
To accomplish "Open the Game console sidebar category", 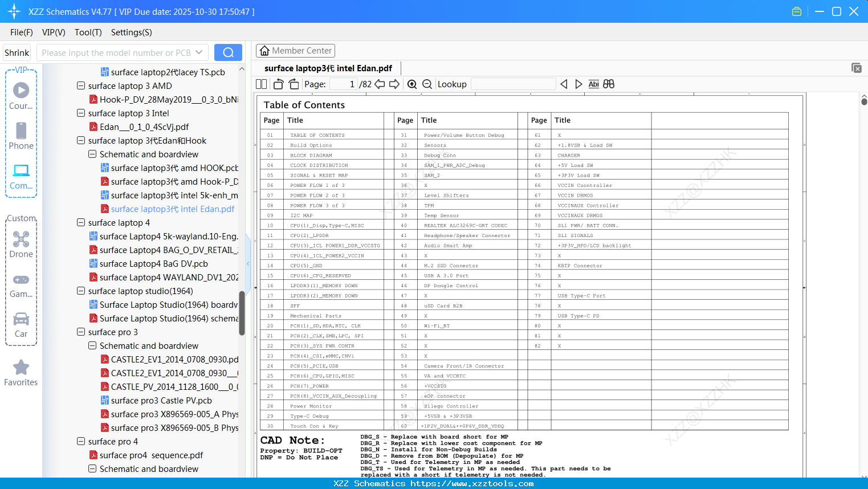I will tap(21, 286).
